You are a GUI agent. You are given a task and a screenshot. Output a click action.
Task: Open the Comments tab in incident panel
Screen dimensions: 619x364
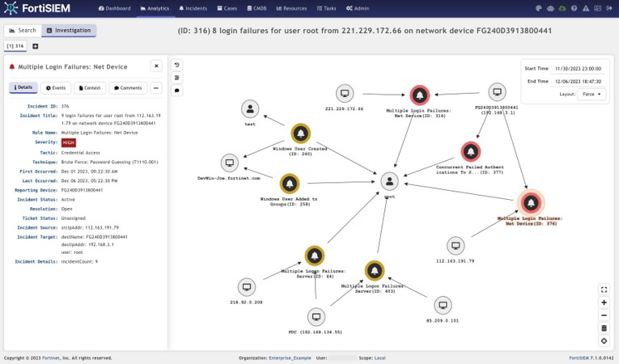[x=127, y=87]
